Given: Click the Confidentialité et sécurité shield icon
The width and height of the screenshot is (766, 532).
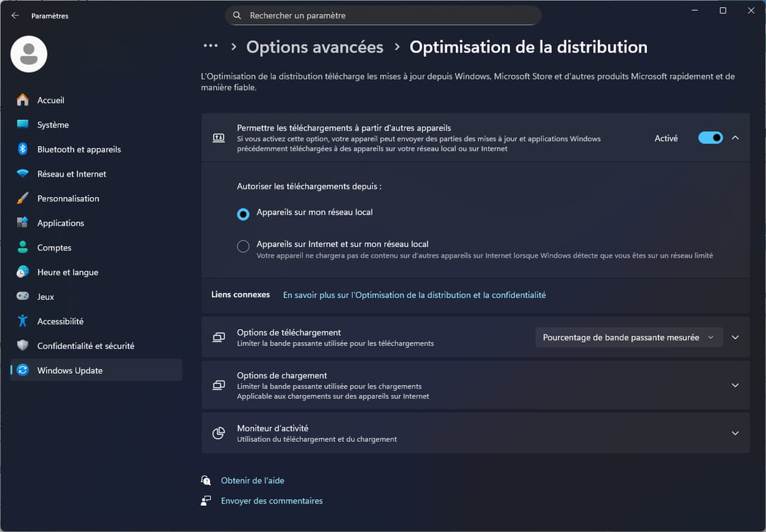Looking at the screenshot, I should coord(23,345).
